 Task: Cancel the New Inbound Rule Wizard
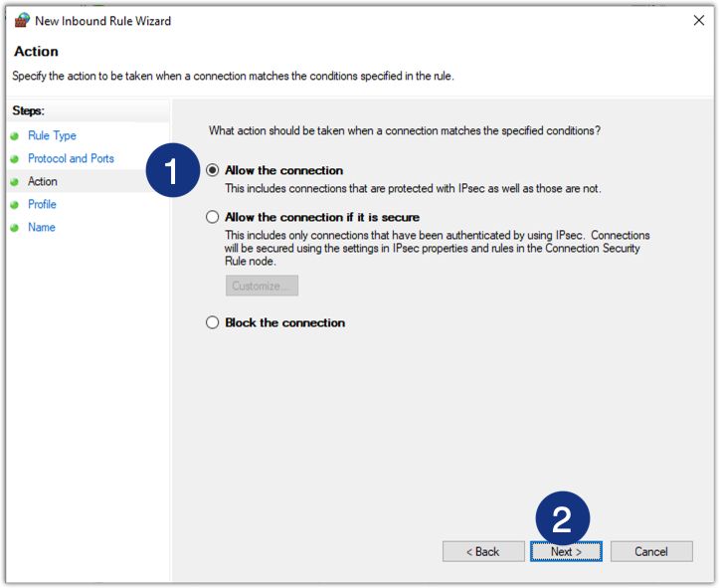click(x=651, y=551)
